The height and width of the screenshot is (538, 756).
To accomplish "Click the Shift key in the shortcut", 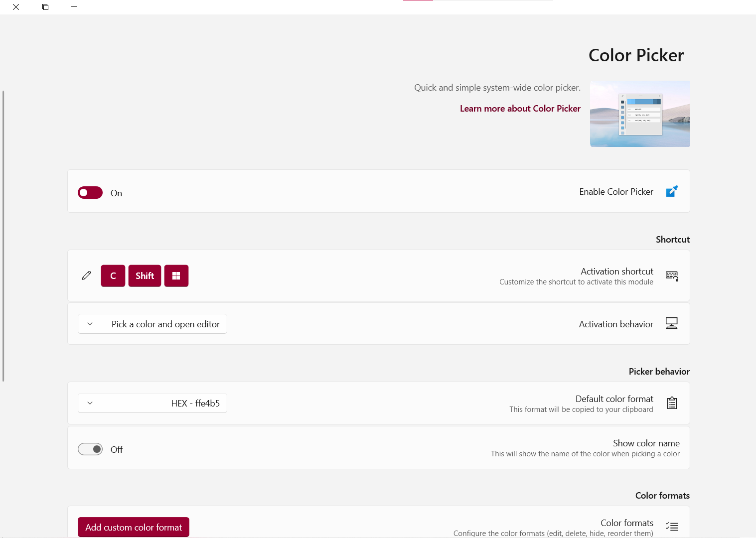I will pos(145,276).
